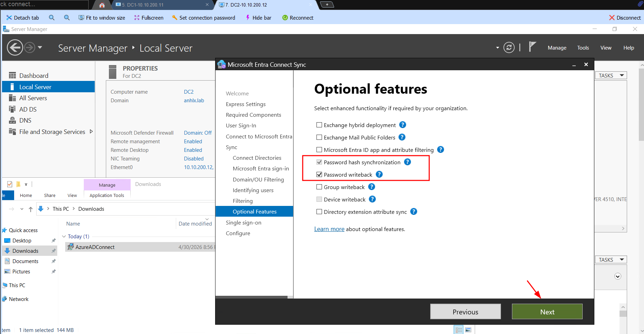Click the Previous button
Image resolution: width=644 pixels, height=334 pixels.
[x=465, y=312]
